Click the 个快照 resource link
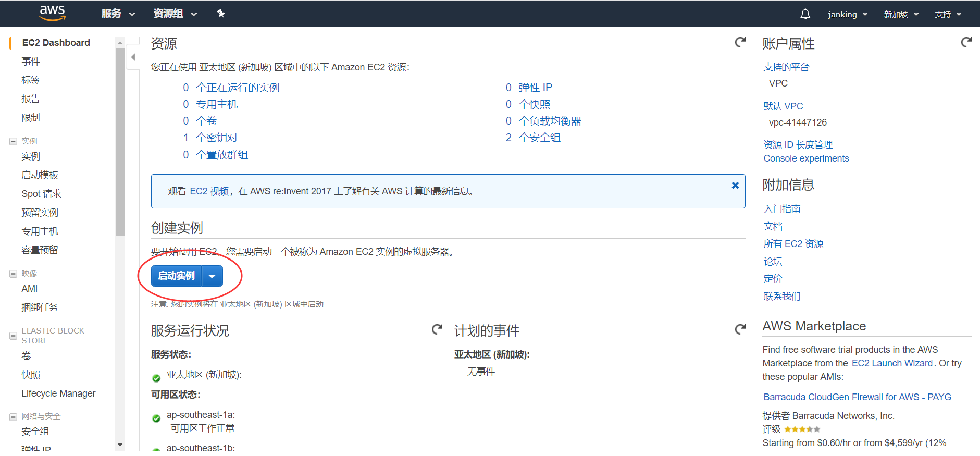This screenshot has height=456, width=980. (x=535, y=104)
